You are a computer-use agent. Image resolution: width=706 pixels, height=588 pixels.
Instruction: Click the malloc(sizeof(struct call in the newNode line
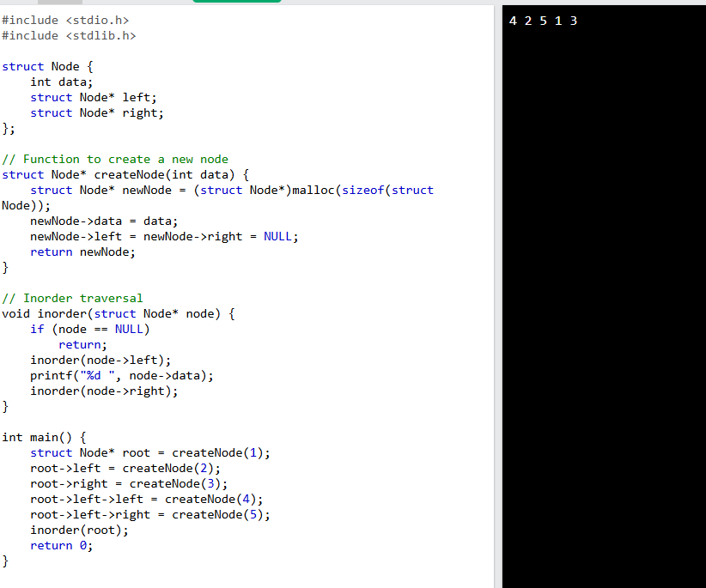coord(362,191)
